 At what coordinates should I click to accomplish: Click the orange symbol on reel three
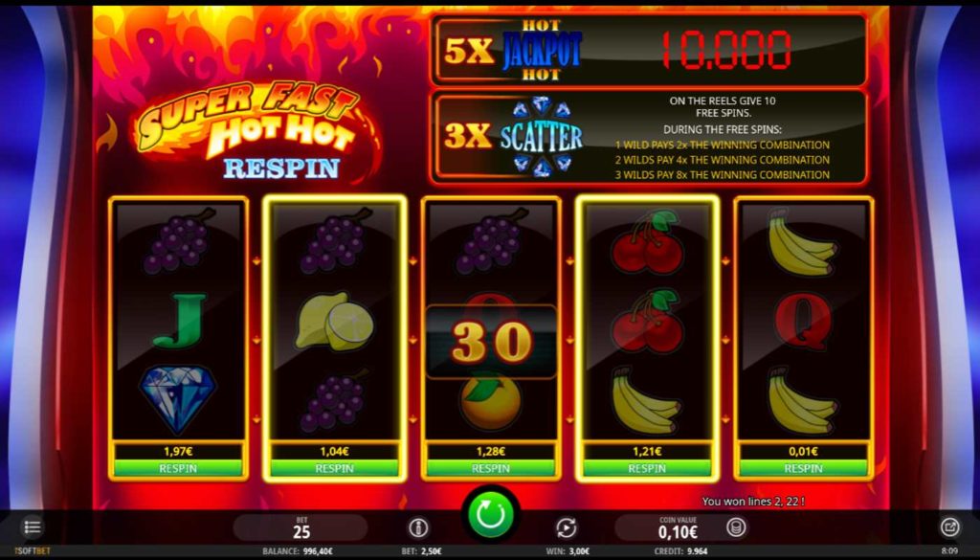[491, 403]
